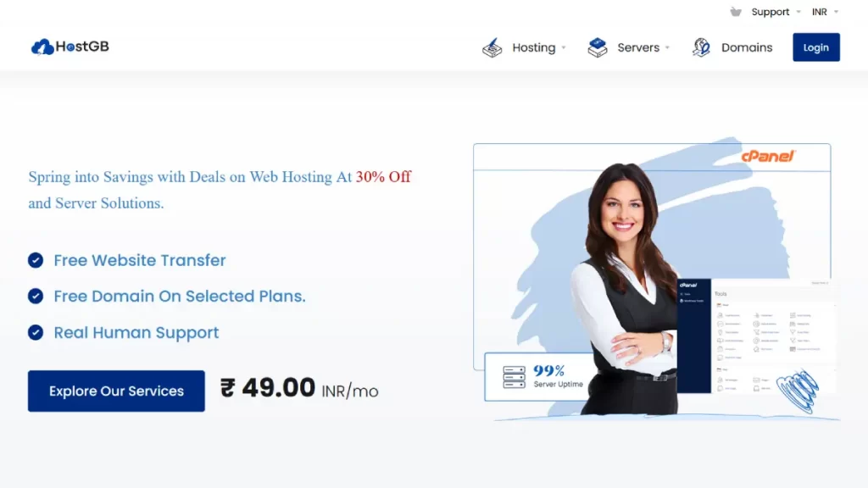The height and width of the screenshot is (488, 868).
Task: Click the Domains globe icon in navbar
Action: click(x=701, y=47)
